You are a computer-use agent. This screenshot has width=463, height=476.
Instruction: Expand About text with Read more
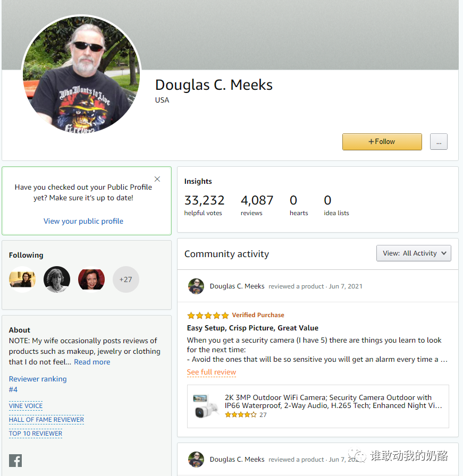(x=92, y=362)
